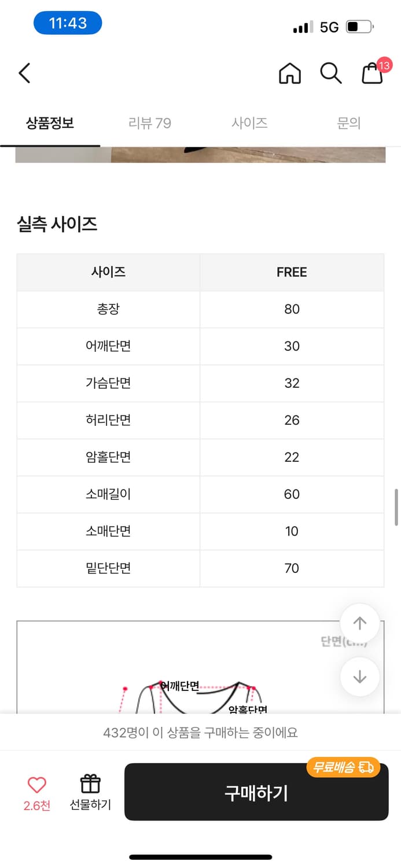Open the shopping bag with 13 items
401x868 pixels.
click(x=372, y=74)
